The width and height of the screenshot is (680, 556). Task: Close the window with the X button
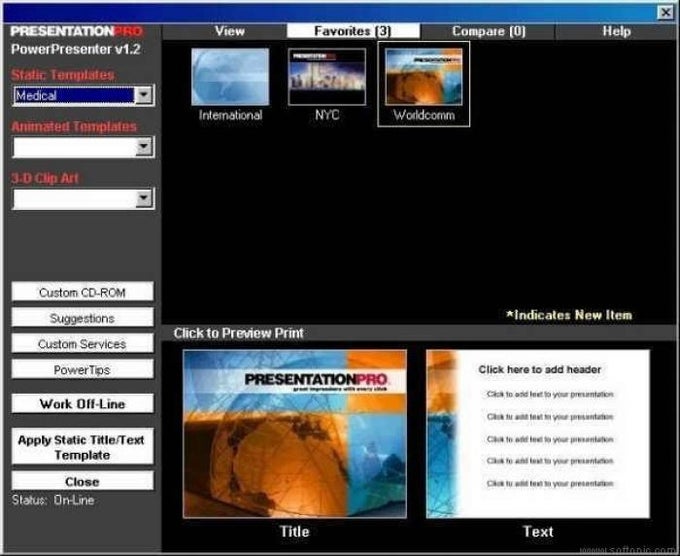666,12
